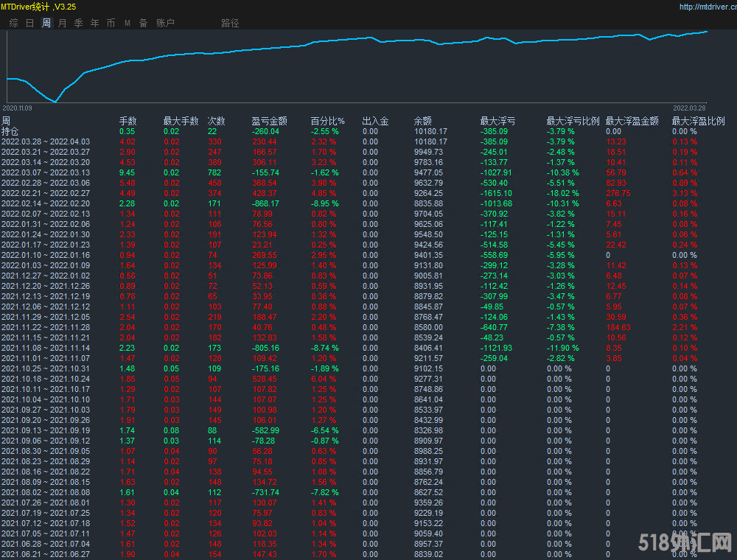Select the 持仓 open positions row
The height and width of the screenshot is (560, 737).
[10, 131]
